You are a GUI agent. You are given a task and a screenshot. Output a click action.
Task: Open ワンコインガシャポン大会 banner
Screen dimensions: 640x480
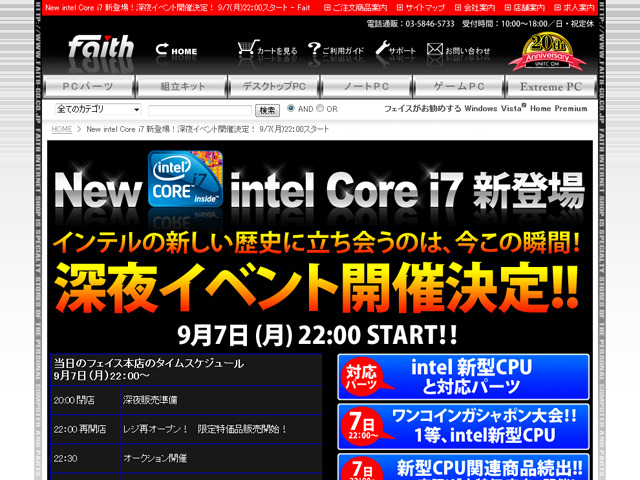[x=463, y=427]
